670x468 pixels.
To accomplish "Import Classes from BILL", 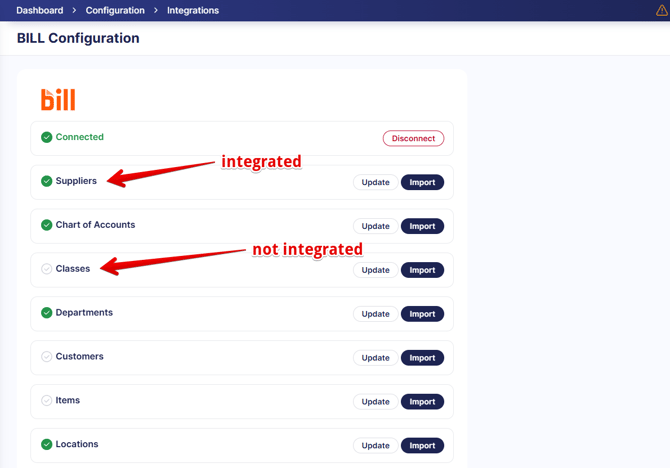I will click(422, 270).
